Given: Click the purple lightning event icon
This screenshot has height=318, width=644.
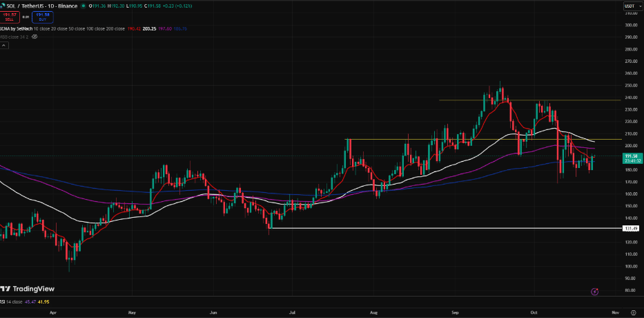Looking at the screenshot, I should click(594, 292).
